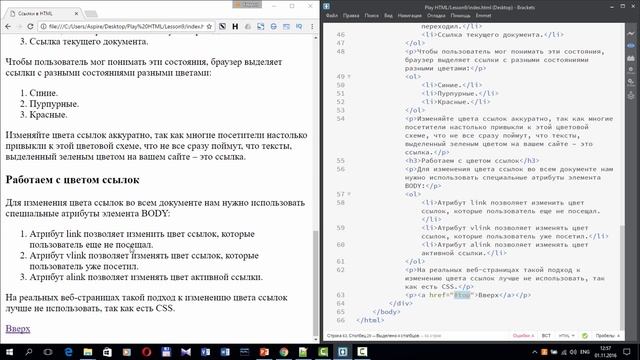Click 'Красные.' list item on page
640x360 pixels.
(48, 115)
